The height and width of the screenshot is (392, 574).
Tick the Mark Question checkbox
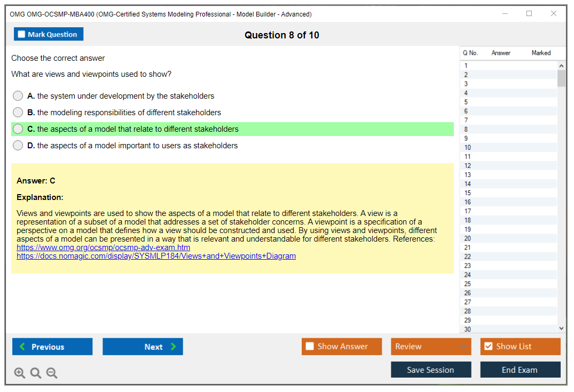(22, 35)
